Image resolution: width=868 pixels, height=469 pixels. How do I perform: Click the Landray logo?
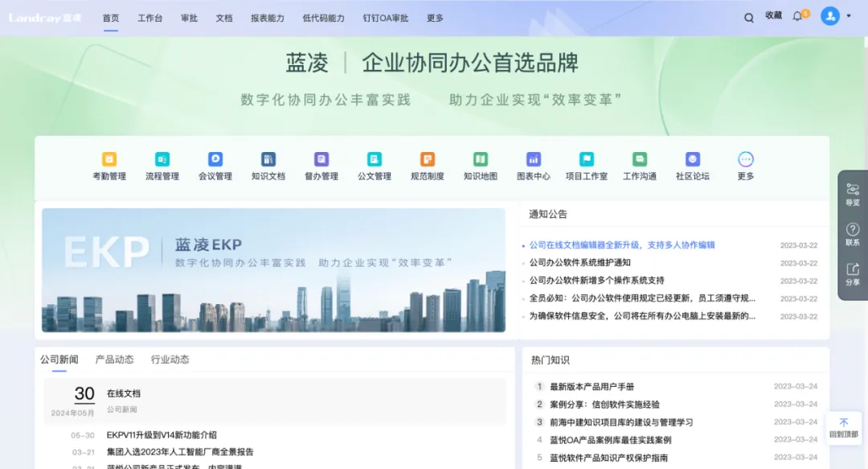coord(45,18)
